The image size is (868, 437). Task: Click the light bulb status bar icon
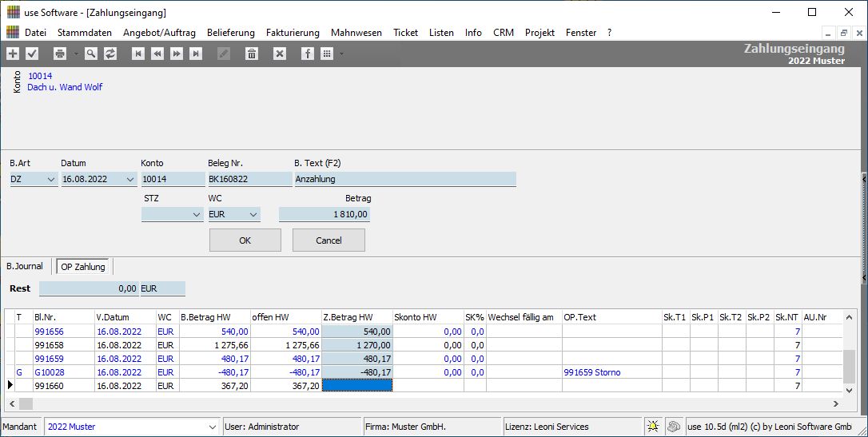pos(653,427)
